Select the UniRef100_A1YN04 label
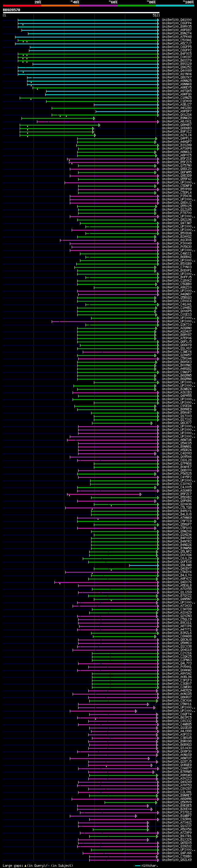 [177, 74]
